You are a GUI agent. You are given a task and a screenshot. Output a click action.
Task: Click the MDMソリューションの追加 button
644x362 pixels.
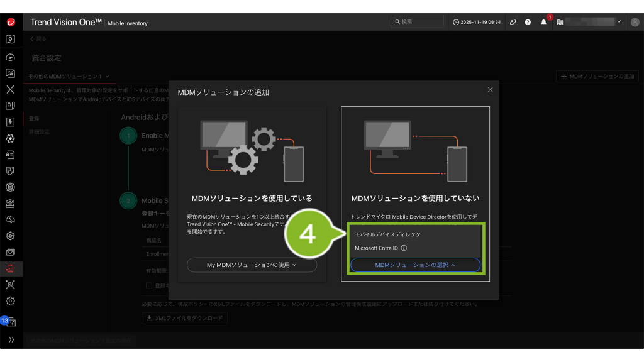[597, 76]
